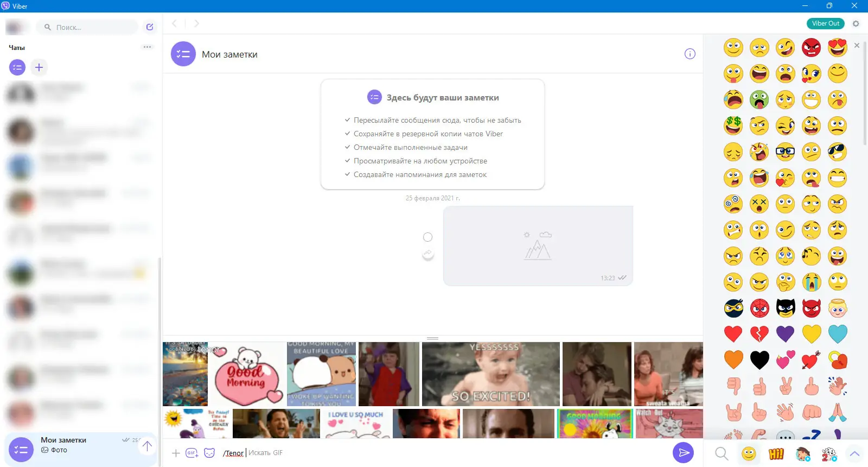The width and height of the screenshot is (868, 467).
Task: Open the Мои заметки chat in the list
Action: pyautogui.click(x=81, y=449)
